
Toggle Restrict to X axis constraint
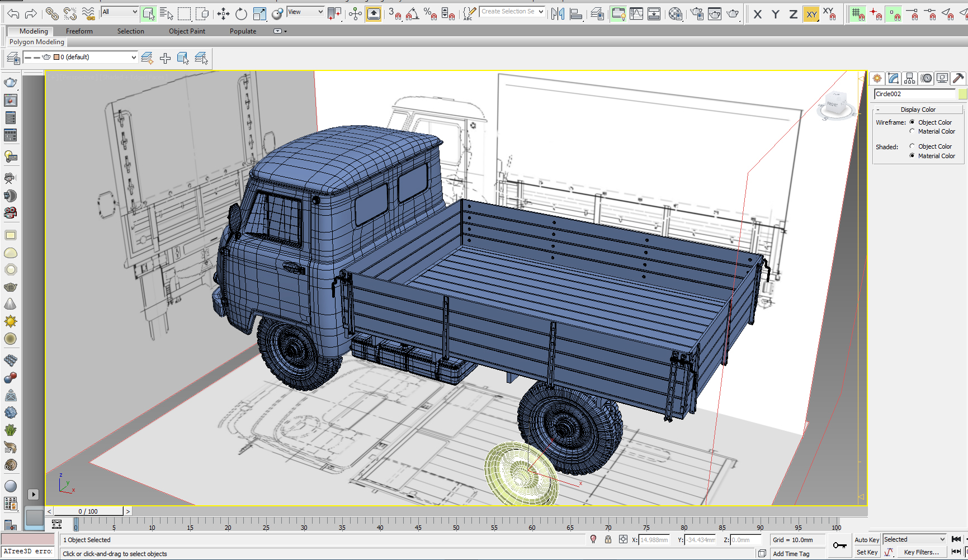point(757,15)
